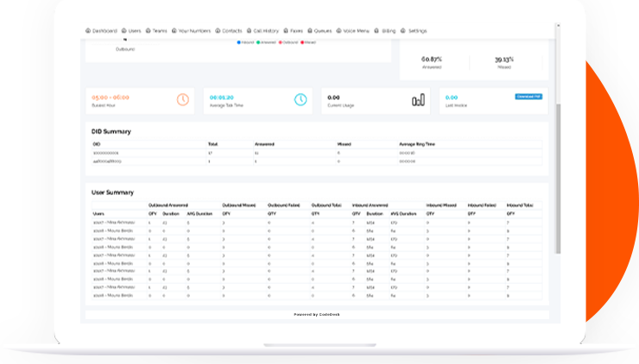639x364 pixels.
Task: Click the Average Ring Time column header
Action: tap(417, 144)
